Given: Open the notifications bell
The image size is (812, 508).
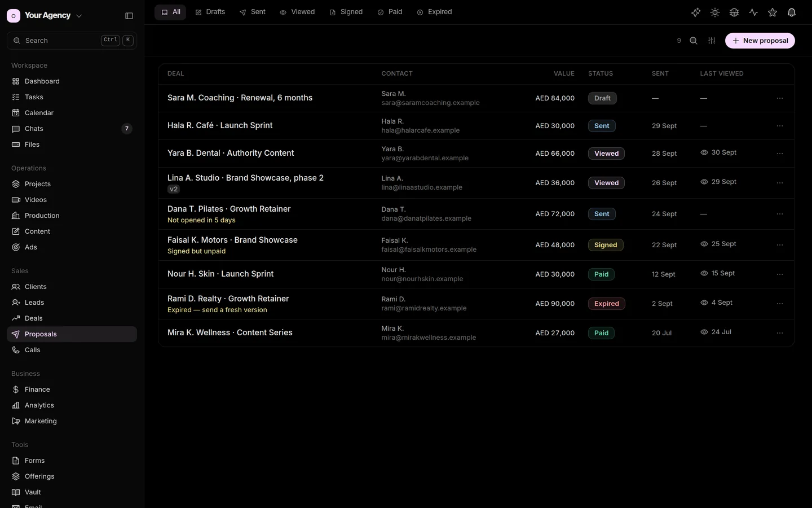Looking at the screenshot, I should tap(792, 12).
